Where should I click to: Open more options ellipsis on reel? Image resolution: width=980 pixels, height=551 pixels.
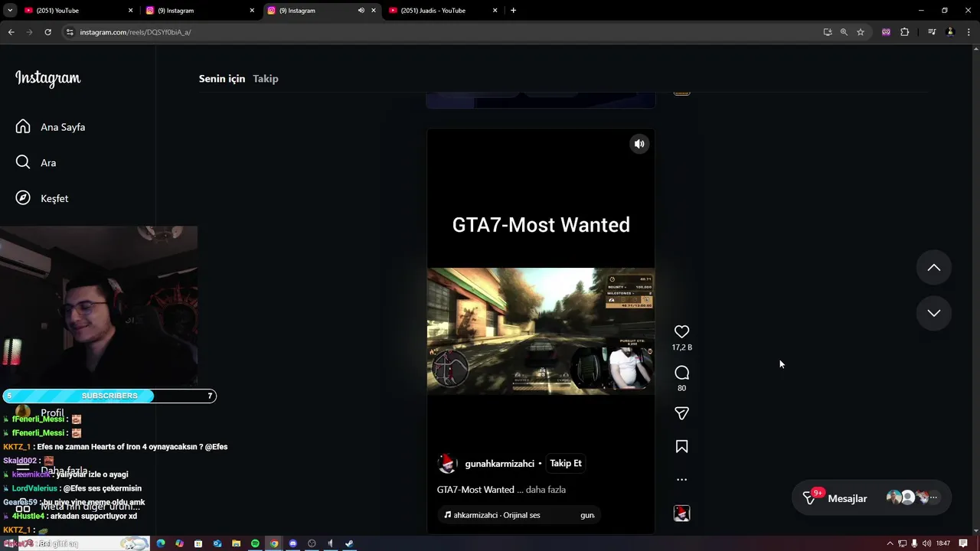[x=681, y=480]
